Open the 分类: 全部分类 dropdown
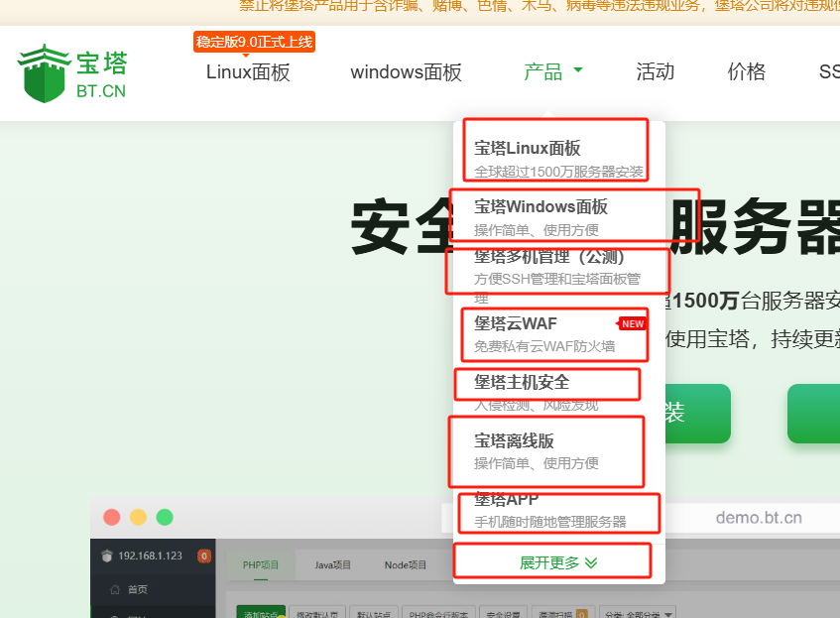This screenshot has width=840, height=618. 638,613
